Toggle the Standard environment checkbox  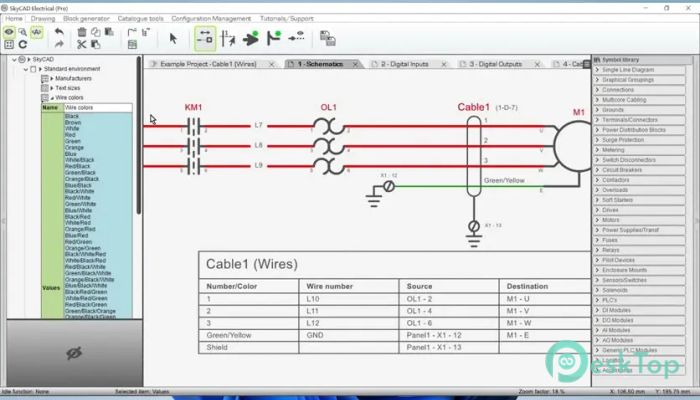coord(33,69)
